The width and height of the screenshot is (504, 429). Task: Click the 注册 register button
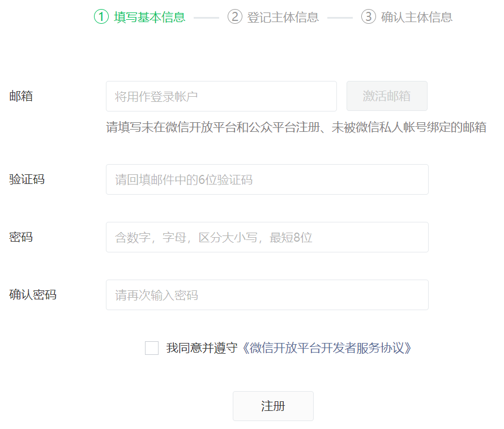point(273,406)
